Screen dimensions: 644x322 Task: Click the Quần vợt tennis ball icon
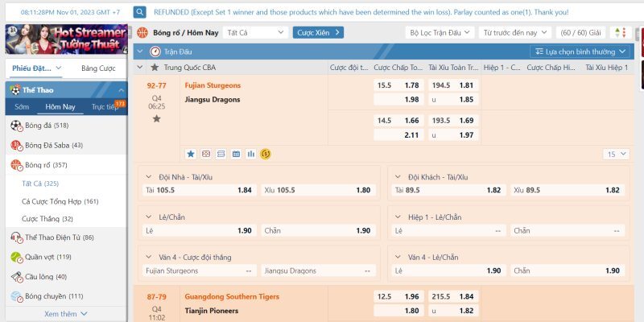pos(16,257)
